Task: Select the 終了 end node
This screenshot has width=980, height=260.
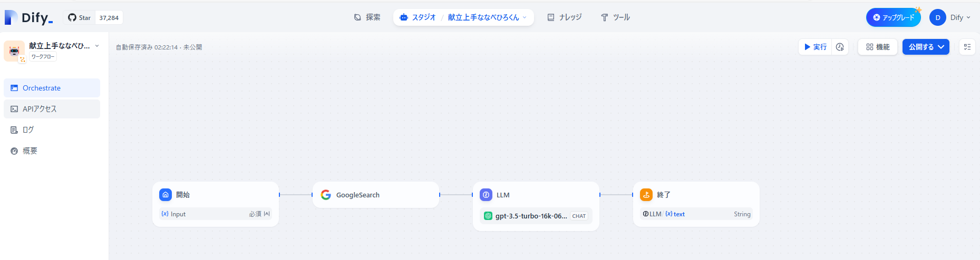Action: tap(696, 204)
